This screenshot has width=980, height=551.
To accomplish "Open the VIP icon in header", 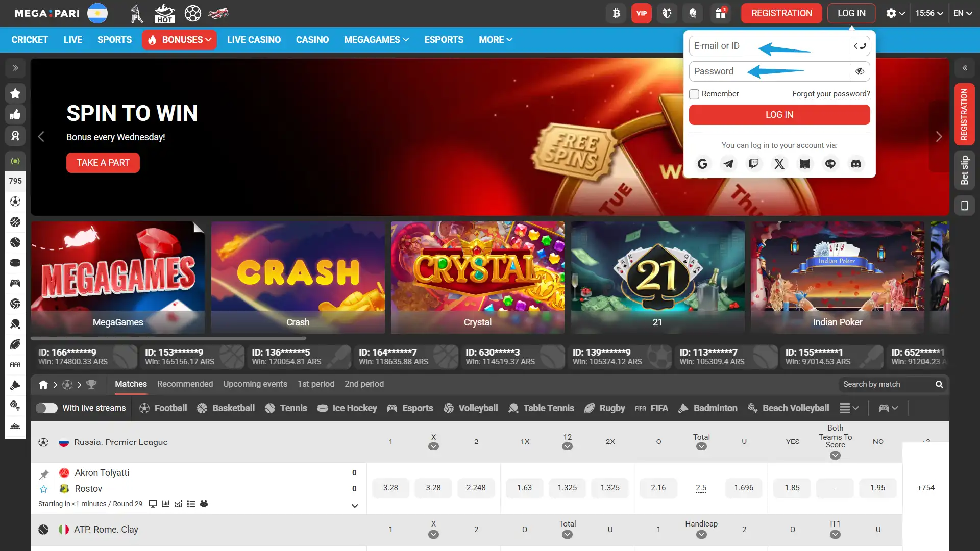I will (x=642, y=13).
